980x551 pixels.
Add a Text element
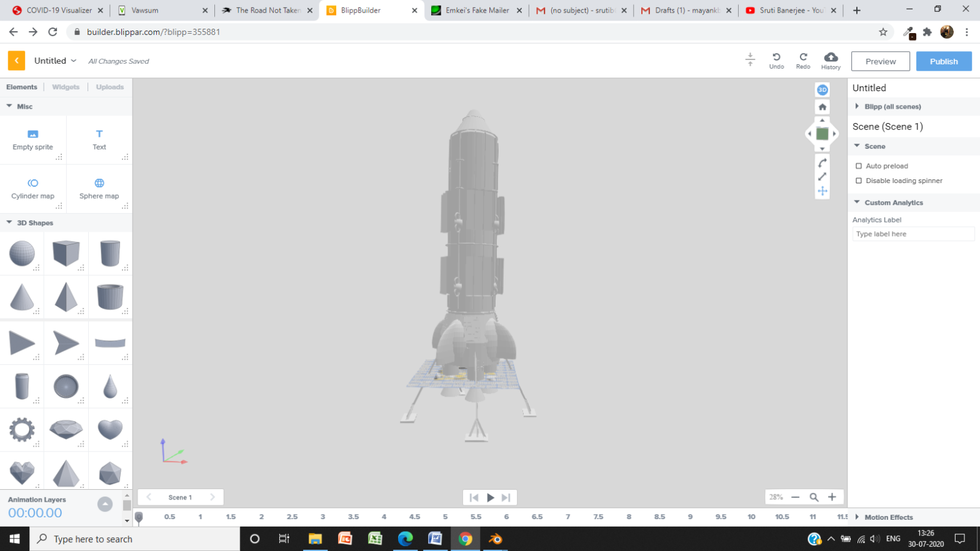(x=99, y=140)
